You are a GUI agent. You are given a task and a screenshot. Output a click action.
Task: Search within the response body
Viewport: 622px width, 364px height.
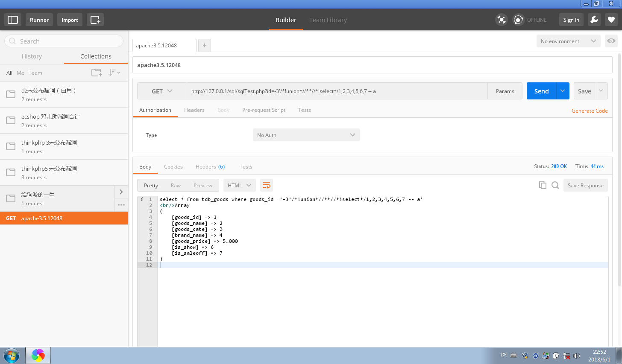point(555,185)
